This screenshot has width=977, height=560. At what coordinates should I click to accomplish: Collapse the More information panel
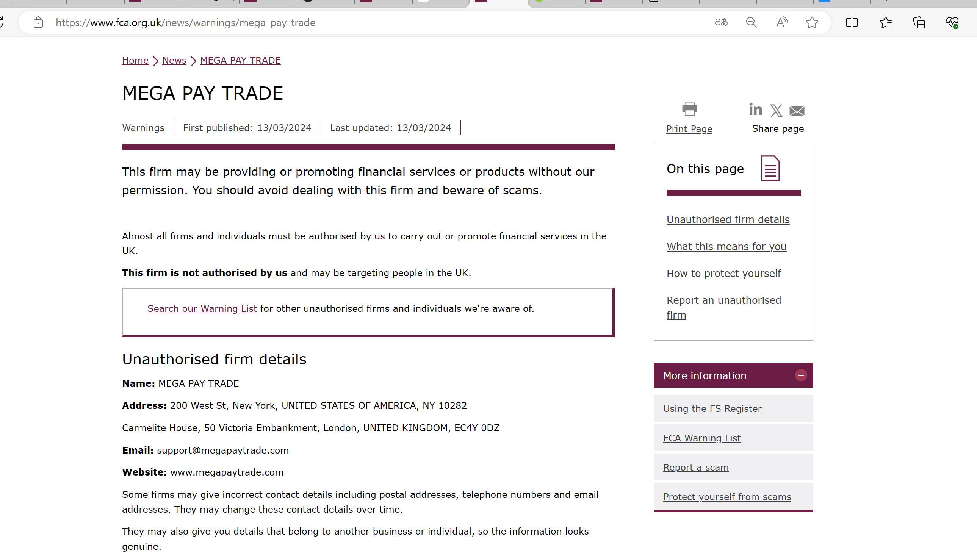(705, 375)
